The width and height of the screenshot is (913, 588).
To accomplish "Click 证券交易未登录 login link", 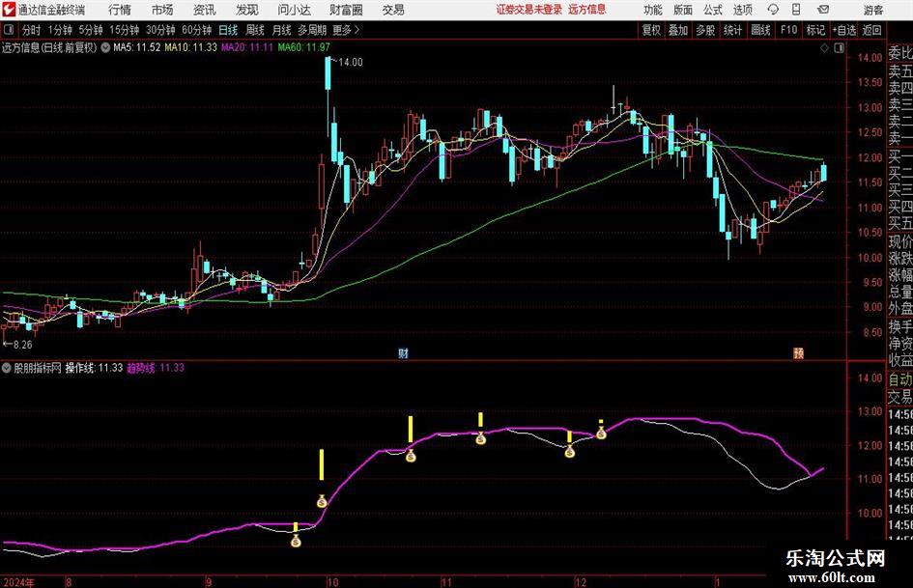I will coord(529,10).
